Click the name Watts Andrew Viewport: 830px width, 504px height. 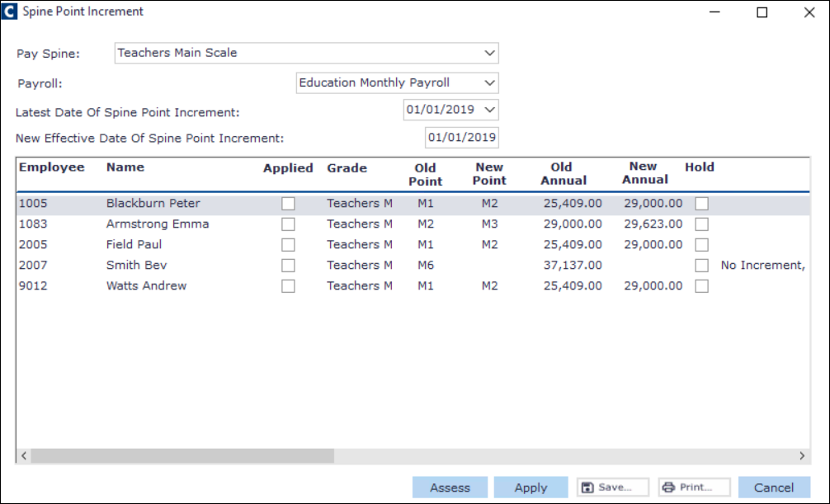(x=147, y=286)
